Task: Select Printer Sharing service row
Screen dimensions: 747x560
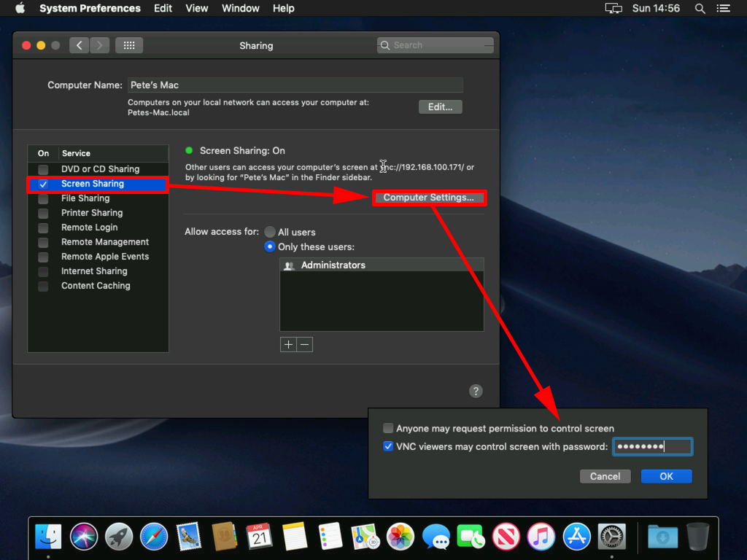Action: [x=98, y=213]
